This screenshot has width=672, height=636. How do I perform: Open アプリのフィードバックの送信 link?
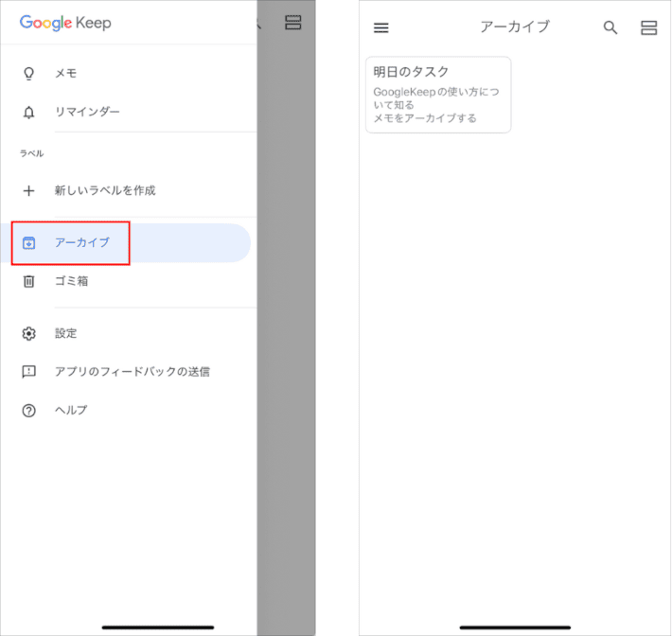click(132, 372)
